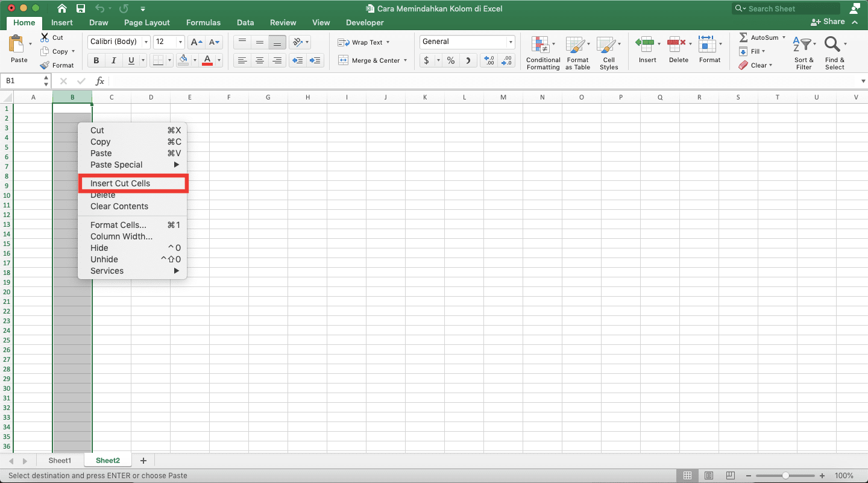Viewport: 868px width, 483px height.
Task: Click the Orientation angled text icon
Action: pos(297,42)
